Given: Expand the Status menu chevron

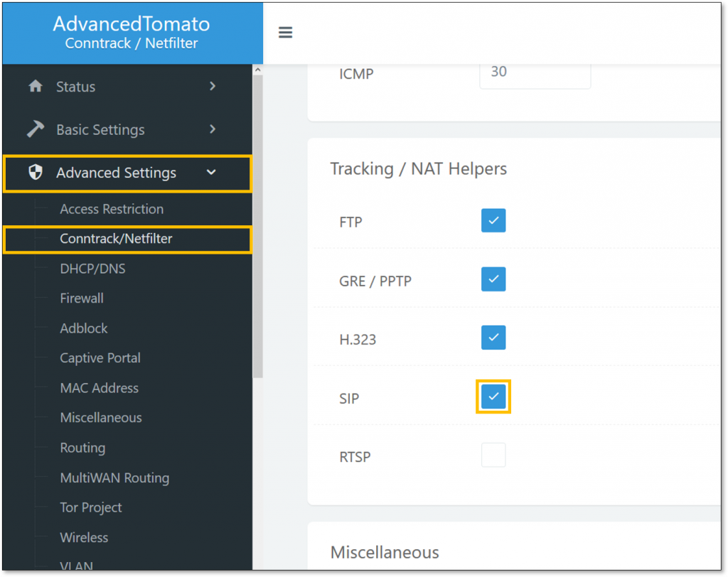Looking at the screenshot, I should [213, 87].
